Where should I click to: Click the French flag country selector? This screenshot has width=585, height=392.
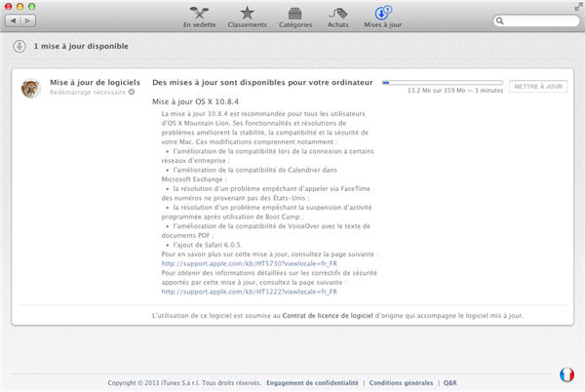click(x=566, y=374)
